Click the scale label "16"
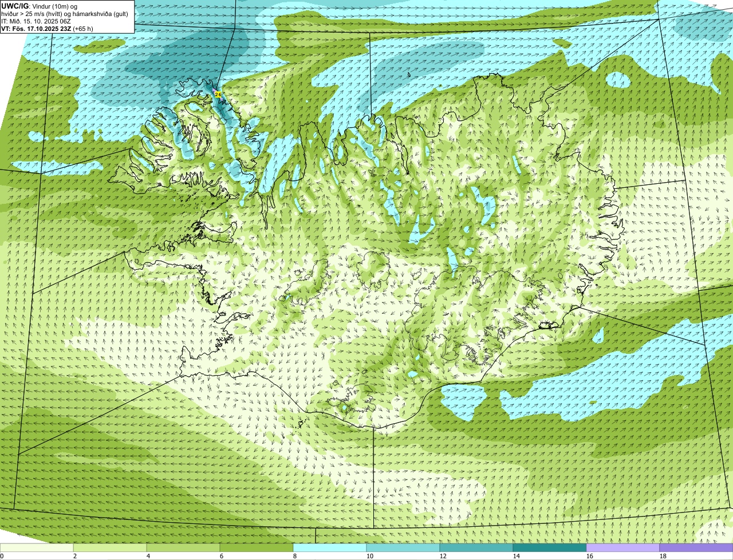 (x=590, y=556)
